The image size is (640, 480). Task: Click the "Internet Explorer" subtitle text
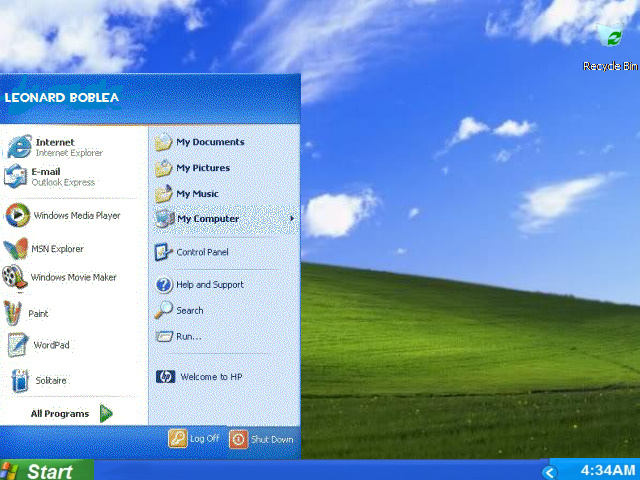(69, 153)
